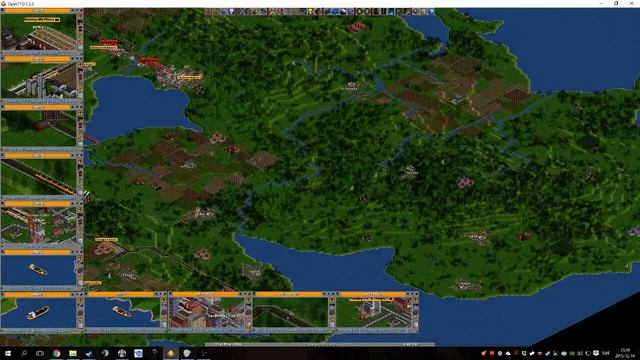The image size is (640, 360).
Task: Open the waterways and docks construction tool
Action: point(391,11)
